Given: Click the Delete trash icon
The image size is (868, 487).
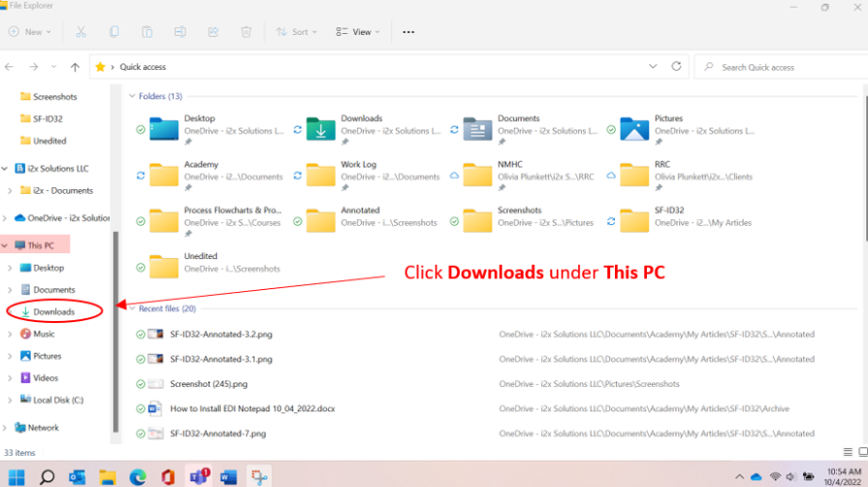Looking at the screenshot, I should [x=246, y=32].
